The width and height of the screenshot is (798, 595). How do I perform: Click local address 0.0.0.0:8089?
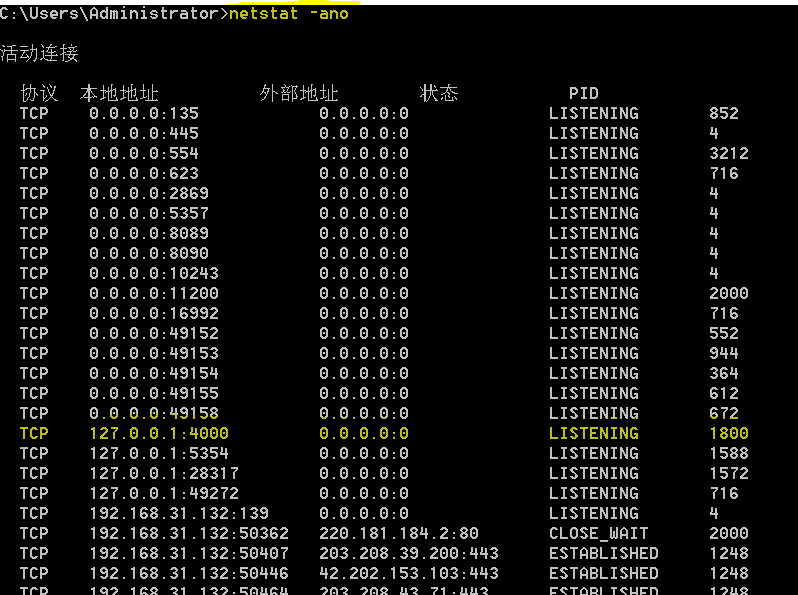(149, 234)
